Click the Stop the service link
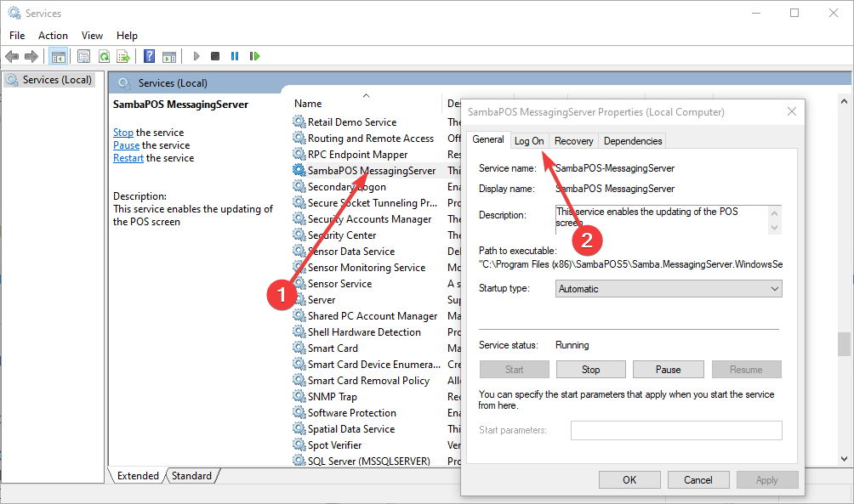Screen dimensions: 854x504 [x=123, y=133]
